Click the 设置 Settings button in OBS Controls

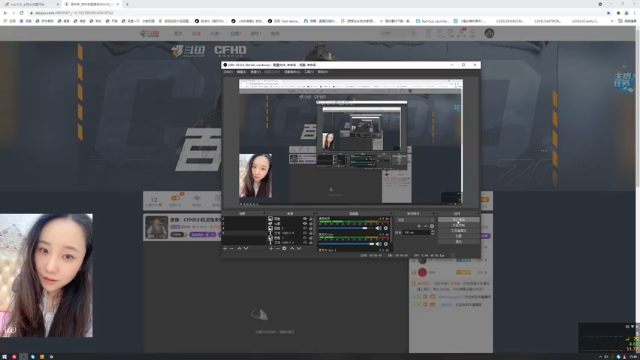pos(458,236)
